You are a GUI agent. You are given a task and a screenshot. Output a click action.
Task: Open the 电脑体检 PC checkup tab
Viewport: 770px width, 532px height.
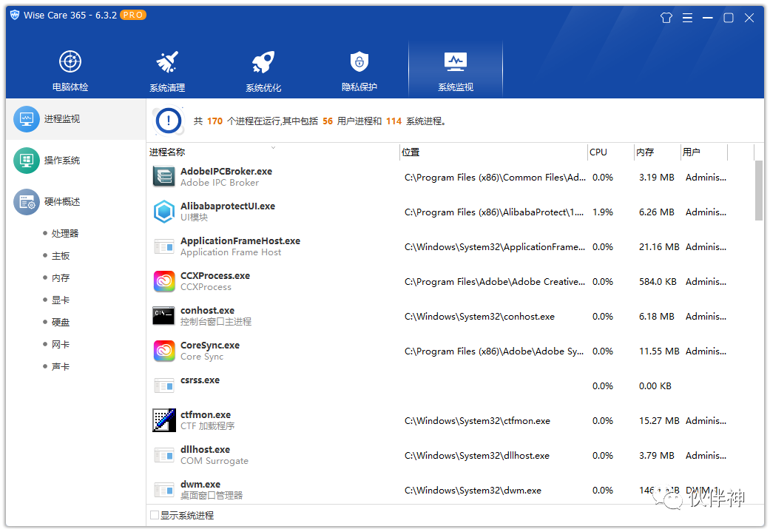(x=70, y=70)
